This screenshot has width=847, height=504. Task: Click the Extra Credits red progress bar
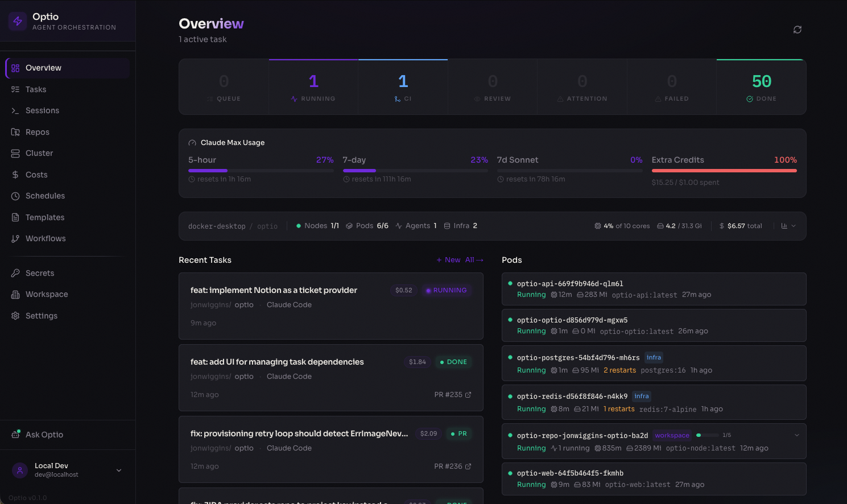724,170
